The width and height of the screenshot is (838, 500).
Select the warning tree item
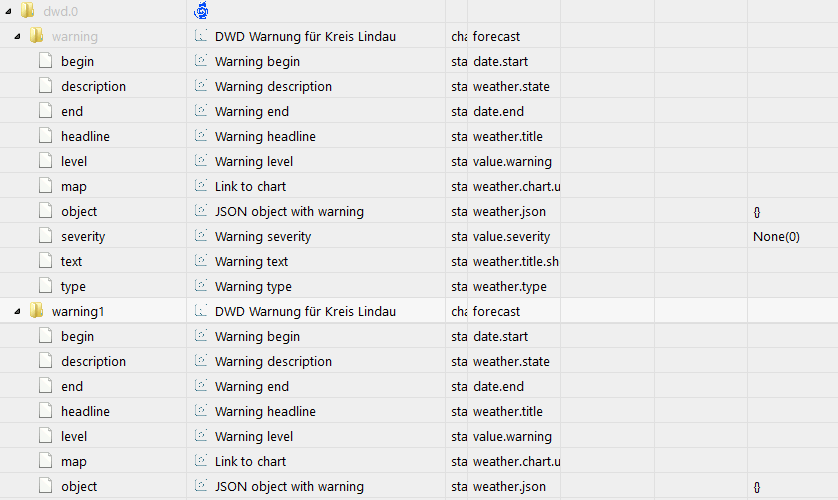[x=75, y=36]
